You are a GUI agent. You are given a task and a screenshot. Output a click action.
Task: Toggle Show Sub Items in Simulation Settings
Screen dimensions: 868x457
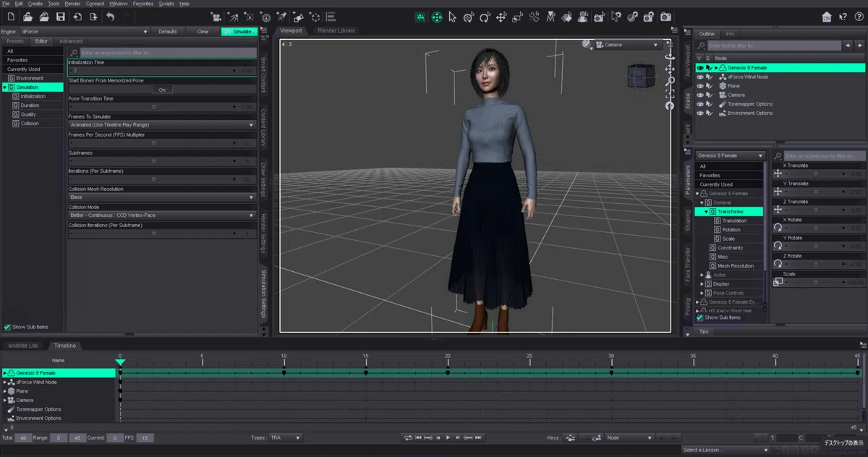[7, 327]
